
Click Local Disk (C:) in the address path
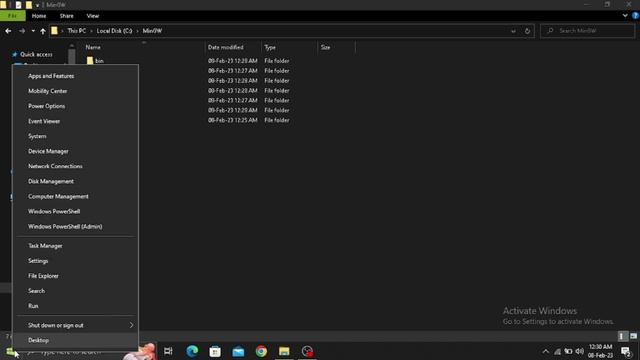[x=114, y=31]
